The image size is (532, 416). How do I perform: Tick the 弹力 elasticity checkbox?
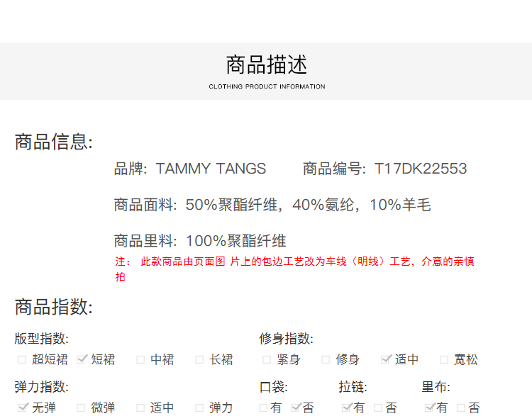pos(200,407)
